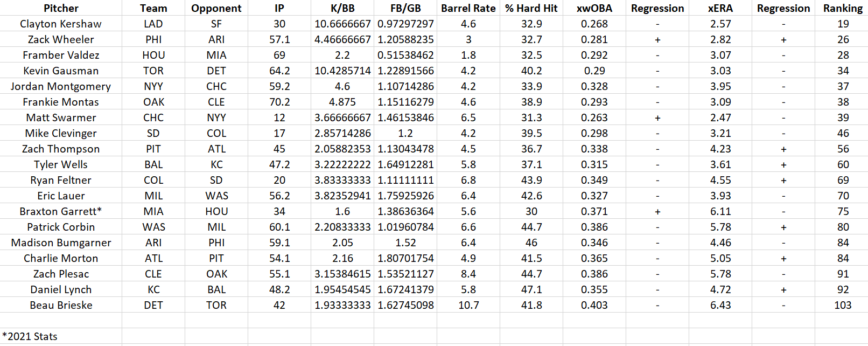
Task: Select the Team column header
Action: point(153,8)
